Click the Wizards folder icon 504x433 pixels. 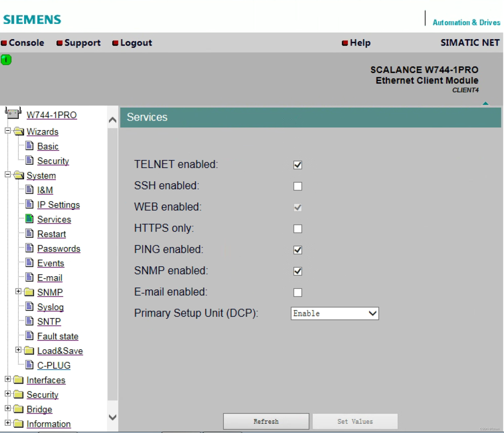19,131
